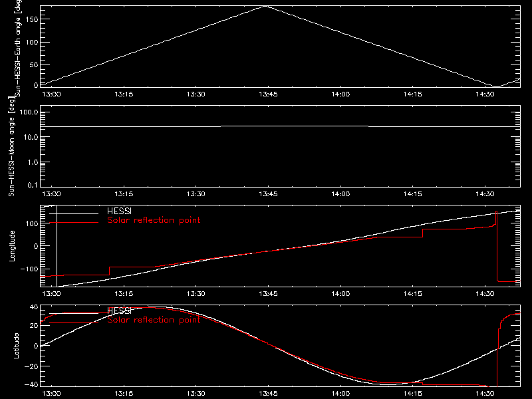Click 13:30 label under the Latitude plot
The image size is (532, 399).
(196, 394)
